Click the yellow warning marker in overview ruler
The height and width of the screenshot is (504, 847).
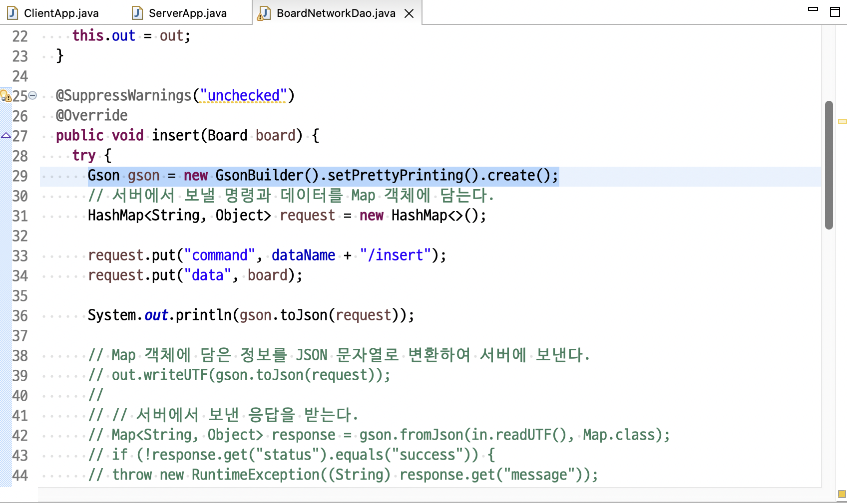[x=842, y=121]
